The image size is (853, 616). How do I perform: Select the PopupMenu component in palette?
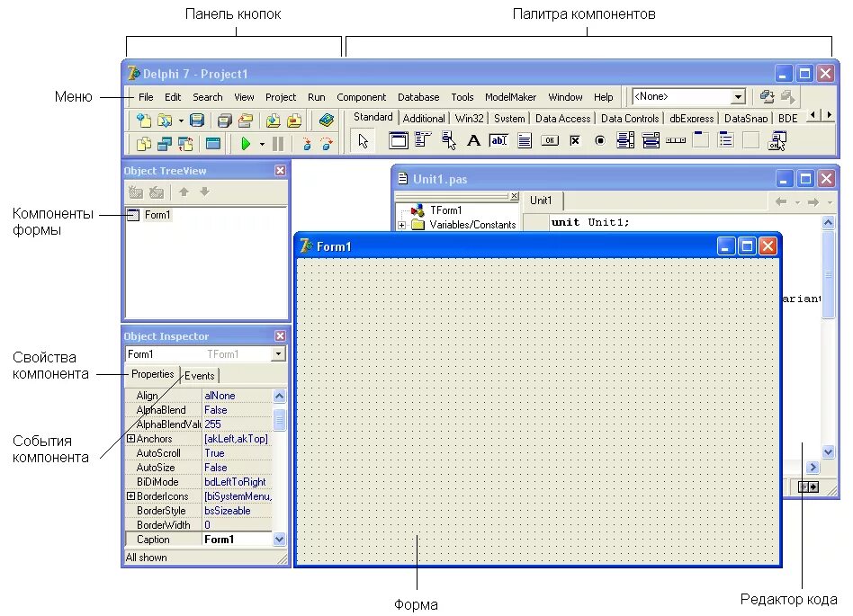449,141
